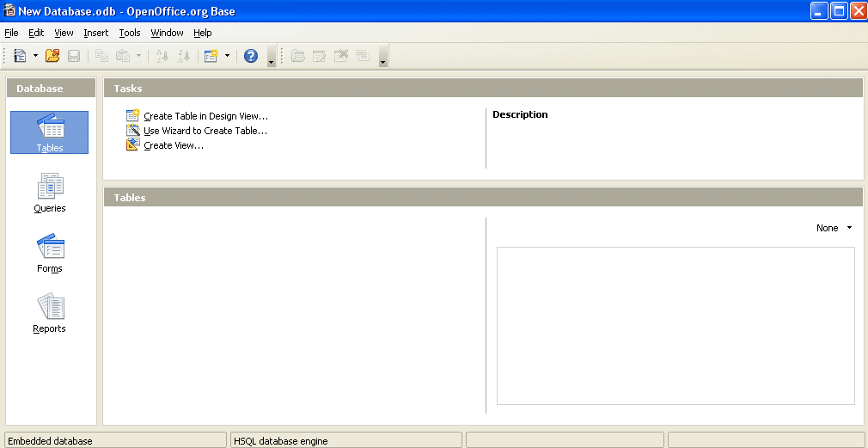Click the Create View link
The image size is (868, 448).
pos(174,145)
